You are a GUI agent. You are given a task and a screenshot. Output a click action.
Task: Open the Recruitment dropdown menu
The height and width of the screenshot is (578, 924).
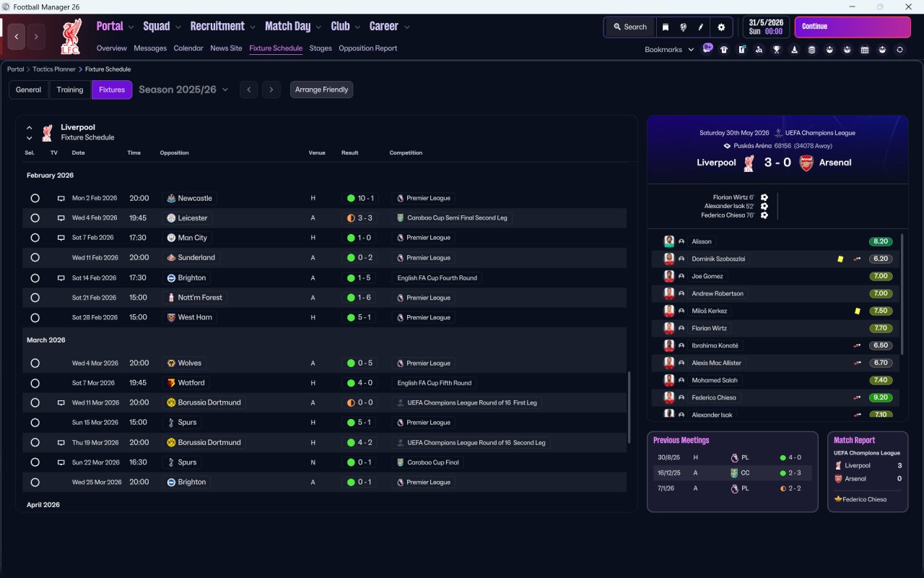pyautogui.click(x=223, y=27)
